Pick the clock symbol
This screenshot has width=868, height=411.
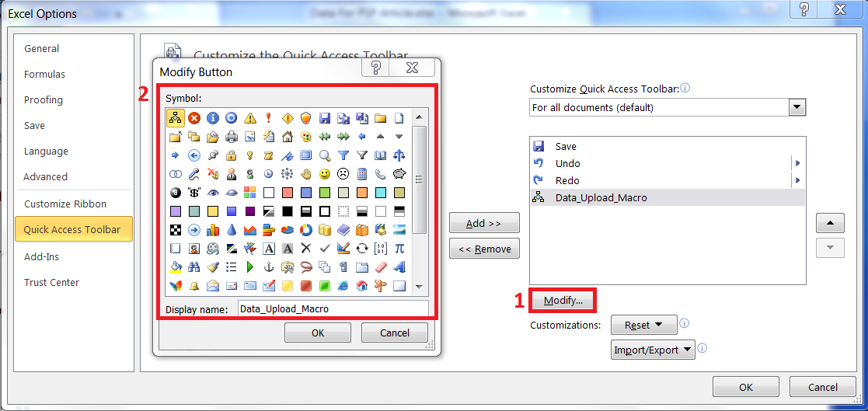pyautogui.click(x=269, y=174)
